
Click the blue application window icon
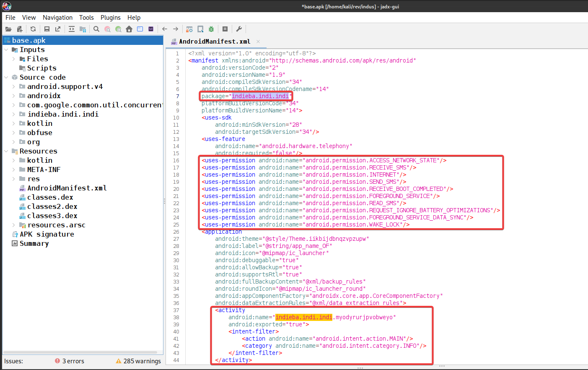140,29
